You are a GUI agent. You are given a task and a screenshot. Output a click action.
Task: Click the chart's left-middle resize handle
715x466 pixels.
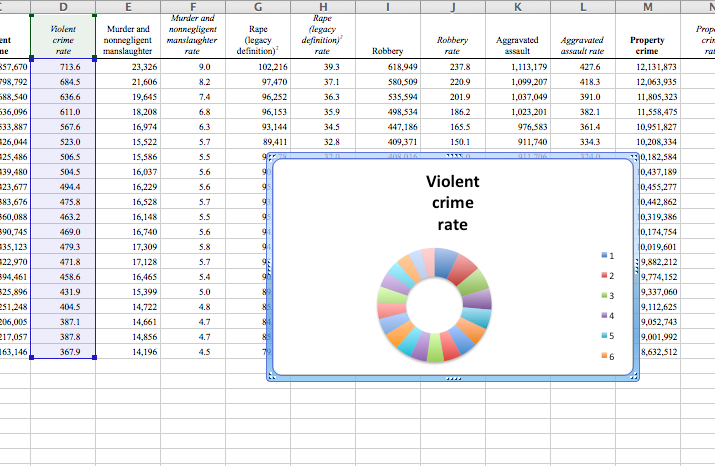(268, 269)
